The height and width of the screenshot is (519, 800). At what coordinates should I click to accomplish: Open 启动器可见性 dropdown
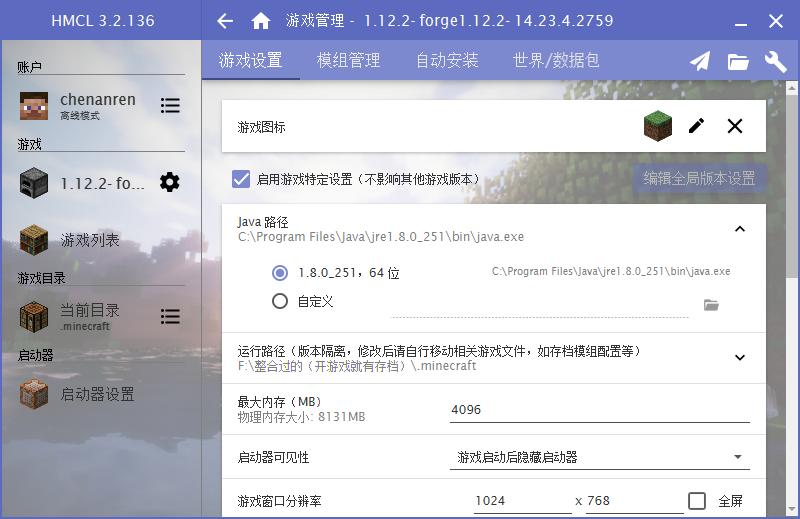[x=599, y=457]
